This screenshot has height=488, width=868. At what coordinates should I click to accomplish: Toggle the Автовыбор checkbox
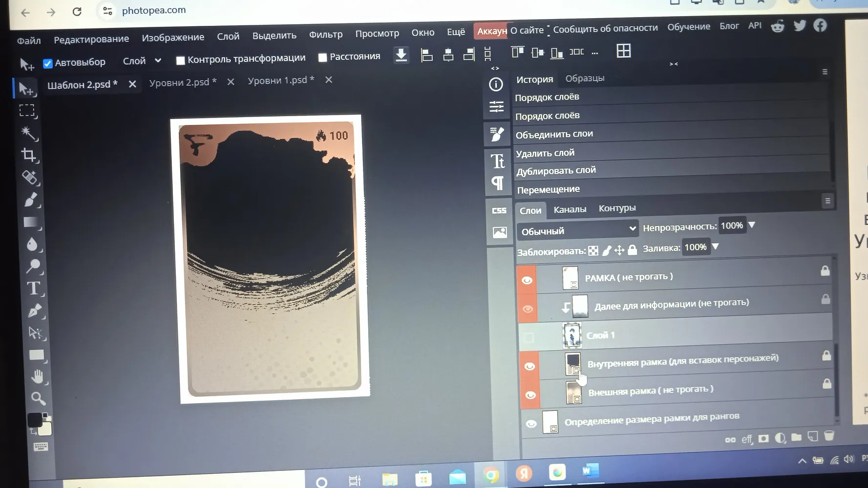(48, 63)
